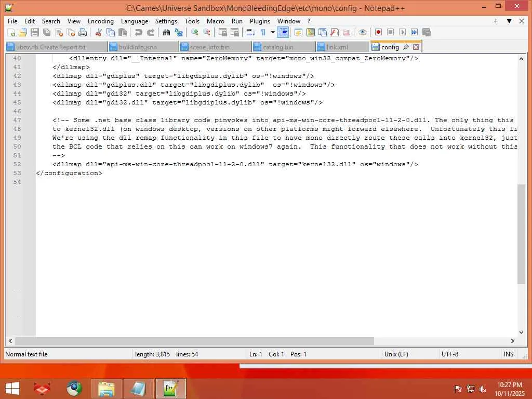Click the volume icon in system tray
532x399 pixels.
[483, 389]
